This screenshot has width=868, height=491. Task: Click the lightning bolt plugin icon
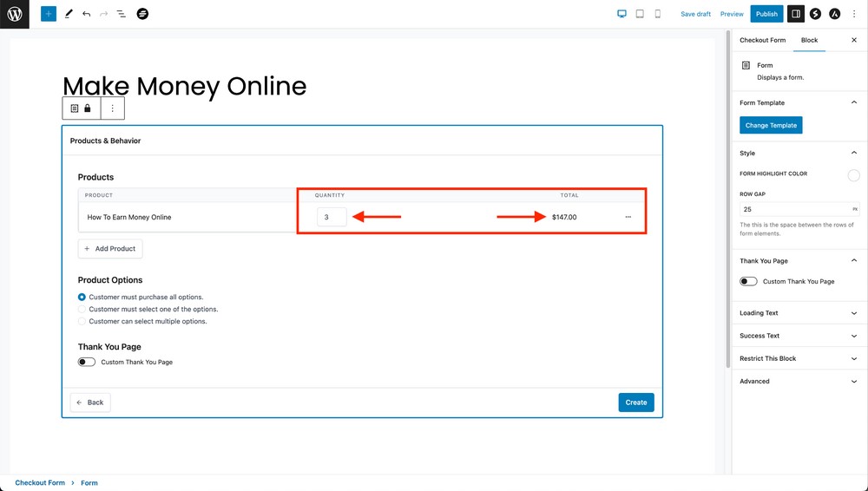tap(815, 14)
